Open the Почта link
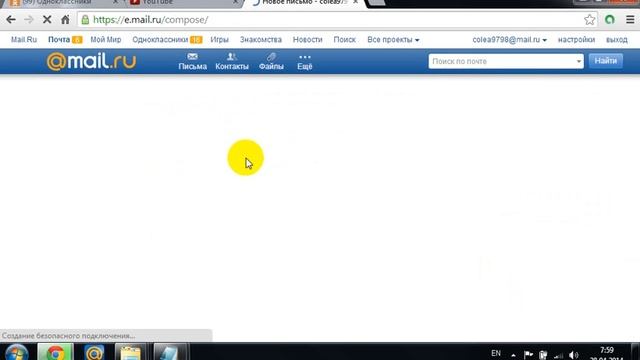640x360 pixels. 59,40
